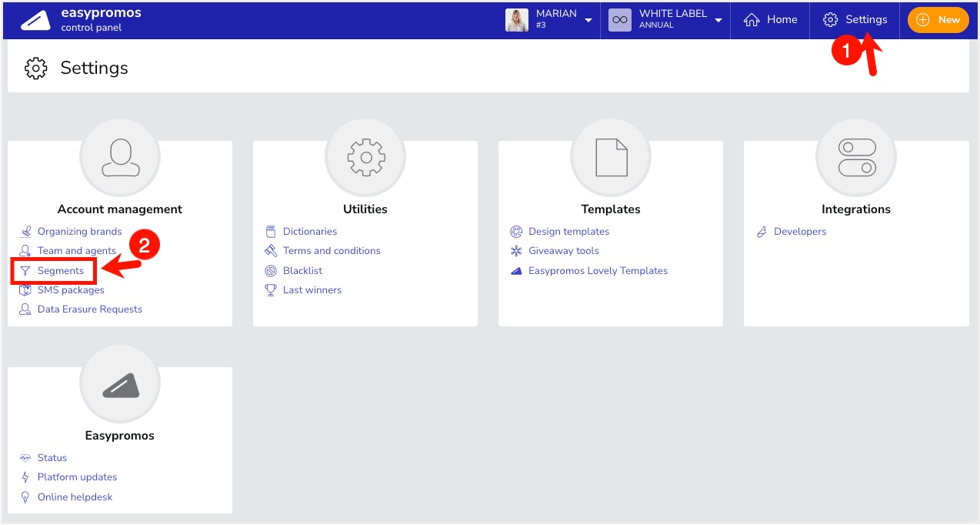Click the Blacklist icon

pyautogui.click(x=271, y=271)
